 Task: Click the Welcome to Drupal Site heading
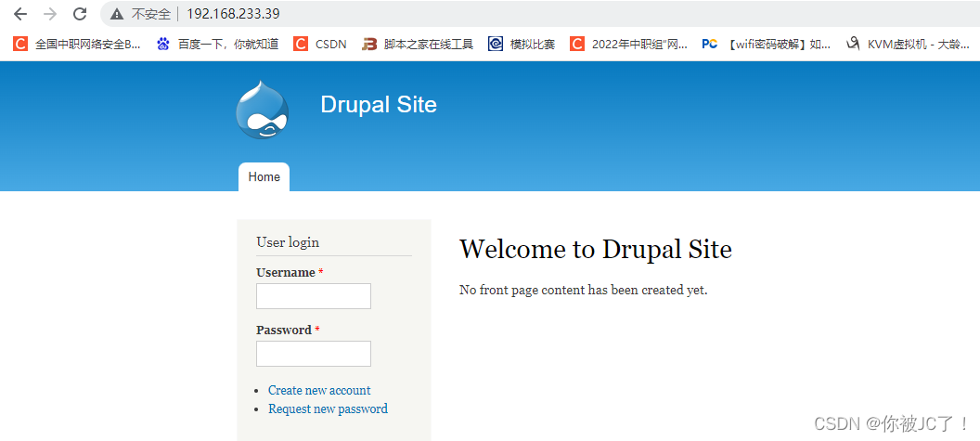(596, 249)
